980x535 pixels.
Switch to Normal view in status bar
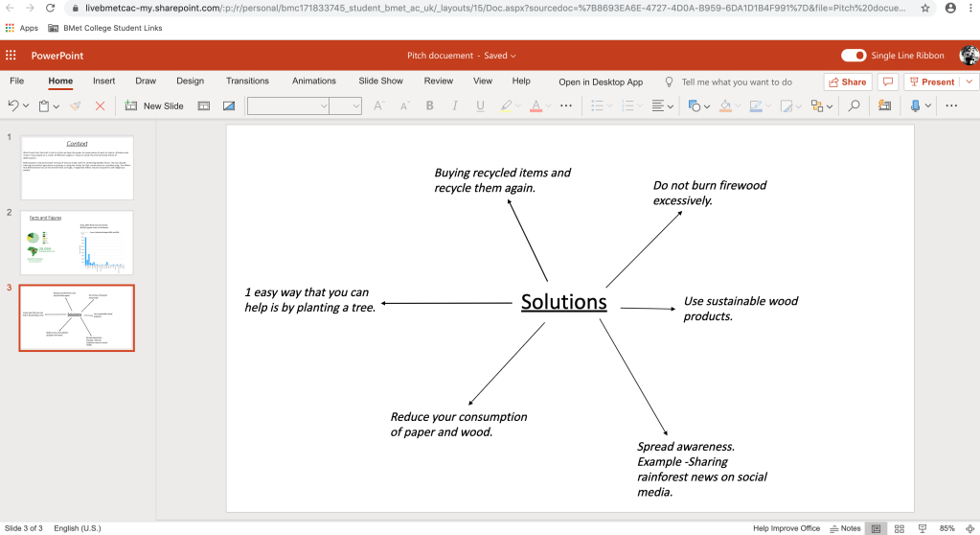coord(875,528)
